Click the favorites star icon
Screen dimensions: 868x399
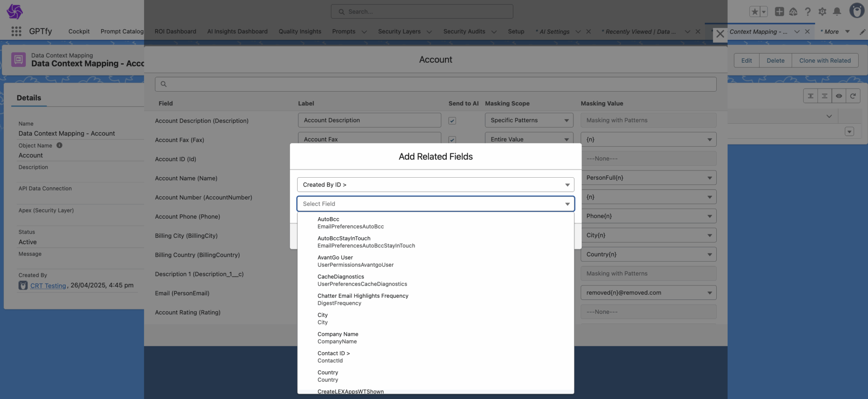coord(754,11)
